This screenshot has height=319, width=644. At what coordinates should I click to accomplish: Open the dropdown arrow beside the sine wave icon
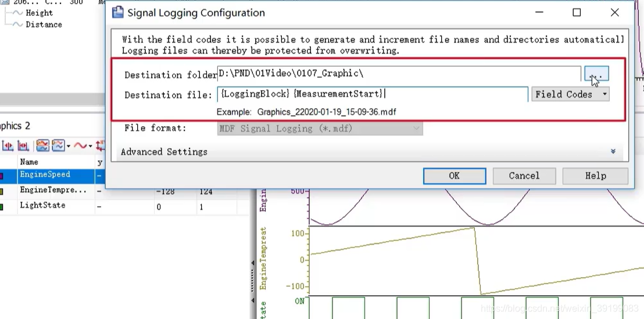click(90, 146)
